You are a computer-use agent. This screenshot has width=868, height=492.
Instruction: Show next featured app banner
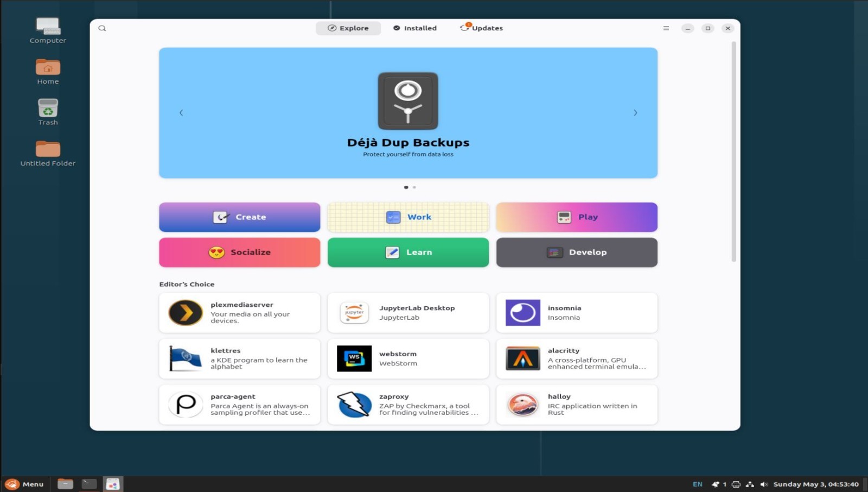coord(635,113)
